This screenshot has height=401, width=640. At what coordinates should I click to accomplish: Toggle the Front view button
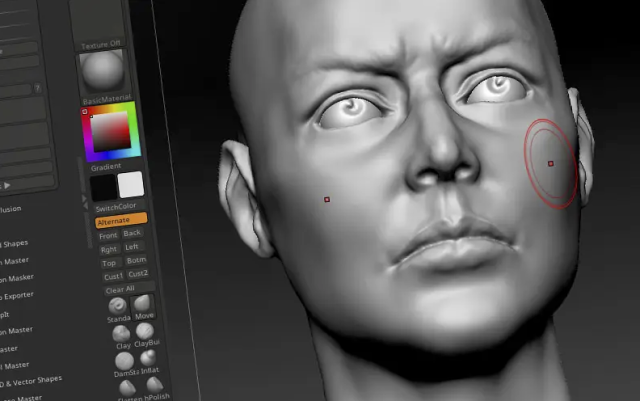108,236
